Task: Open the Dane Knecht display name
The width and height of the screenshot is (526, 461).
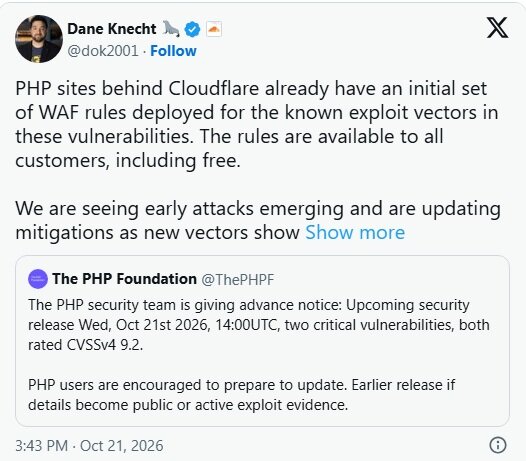Action: tap(112, 29)
